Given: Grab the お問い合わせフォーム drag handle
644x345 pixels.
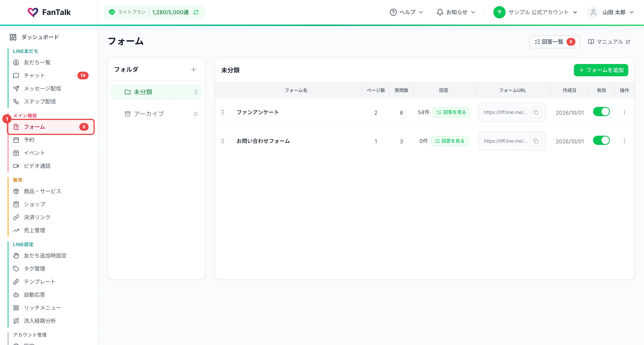Looking at the screenshot, I should [x=223, y=141].
